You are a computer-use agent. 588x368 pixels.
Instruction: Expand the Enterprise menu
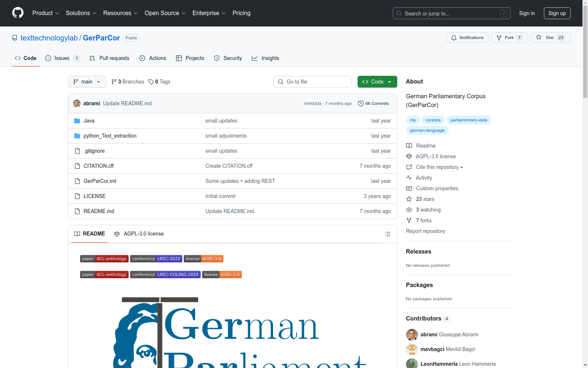pyautogui.click(x=209, y=13)
